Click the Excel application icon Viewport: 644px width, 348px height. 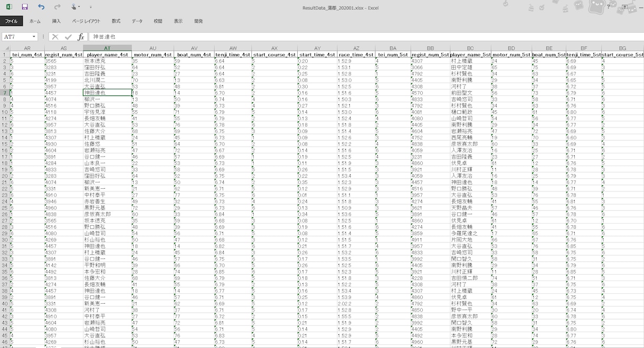tap(9, 7)
